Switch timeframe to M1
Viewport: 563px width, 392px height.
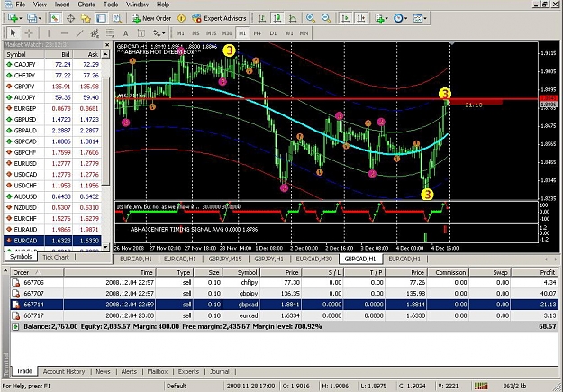coord(180,33)
